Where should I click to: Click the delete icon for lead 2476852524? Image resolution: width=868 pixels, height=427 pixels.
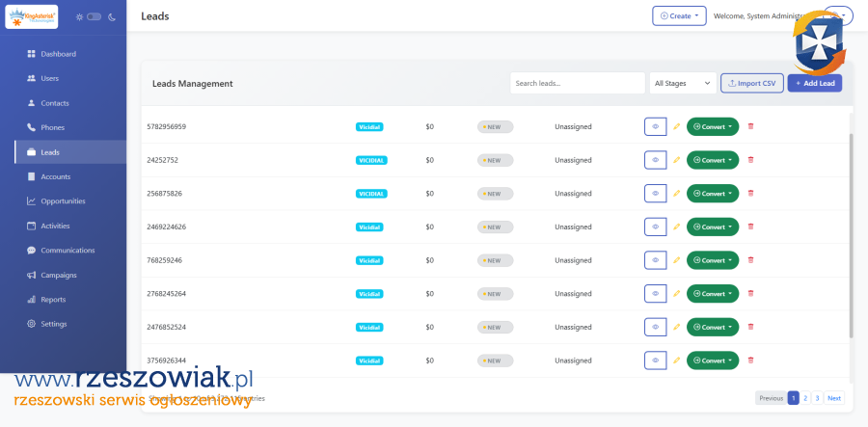click(x=751, y=327)
